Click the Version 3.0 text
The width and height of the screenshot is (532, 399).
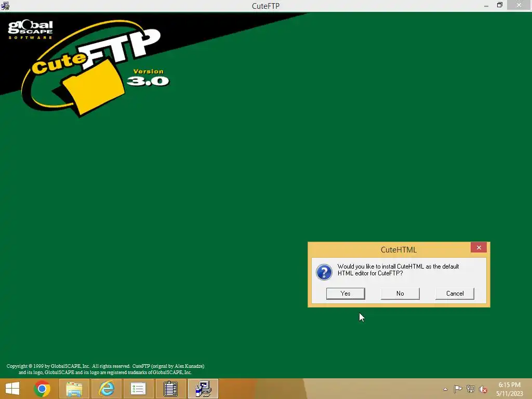pyautogui.click(x=148, y=77)
